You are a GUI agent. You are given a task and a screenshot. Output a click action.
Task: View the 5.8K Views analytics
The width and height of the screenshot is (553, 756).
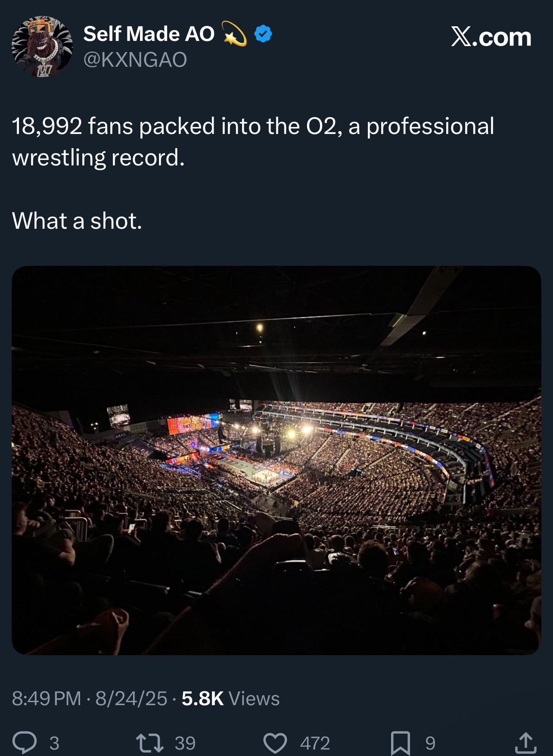coord(230,698)
